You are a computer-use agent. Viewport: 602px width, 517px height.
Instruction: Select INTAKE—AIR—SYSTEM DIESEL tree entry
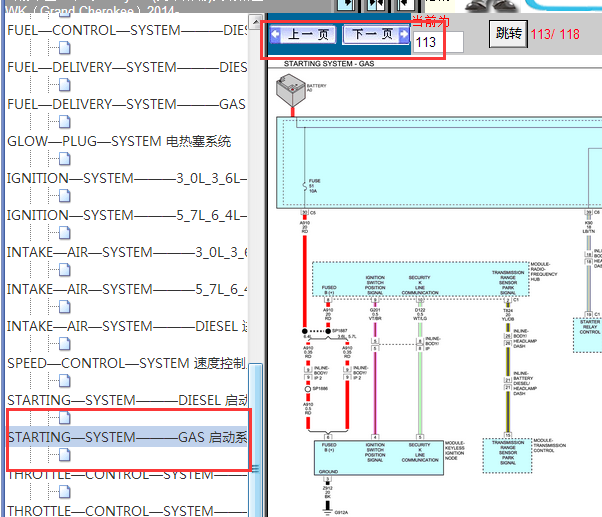pos(127,326)
